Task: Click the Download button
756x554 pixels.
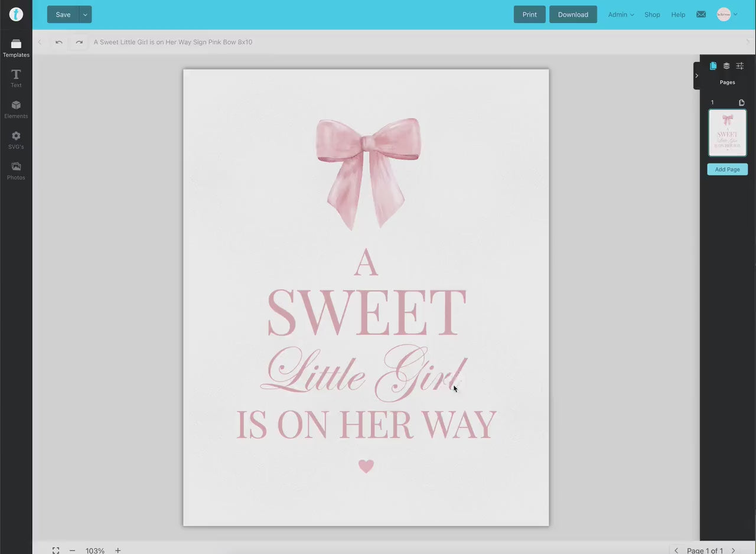Action: pos(573,15)
